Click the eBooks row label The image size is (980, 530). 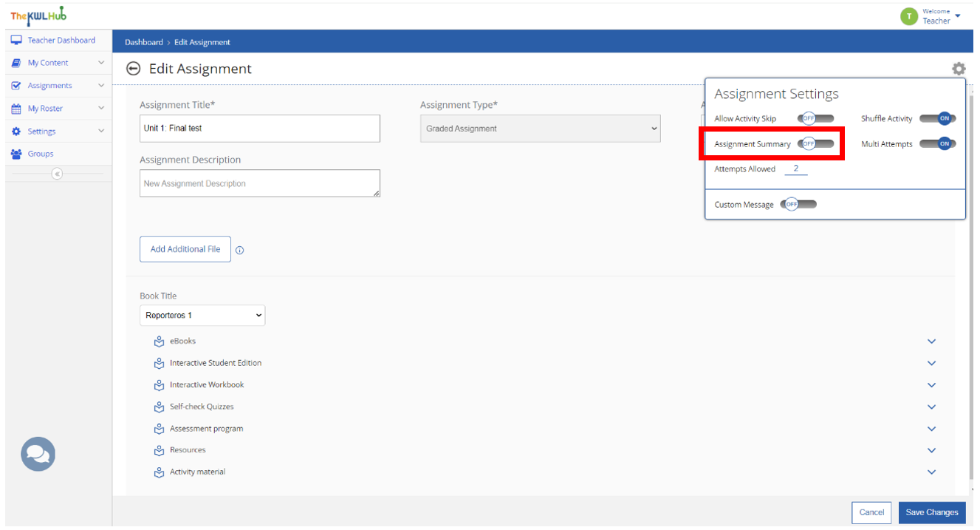(183, 342)
